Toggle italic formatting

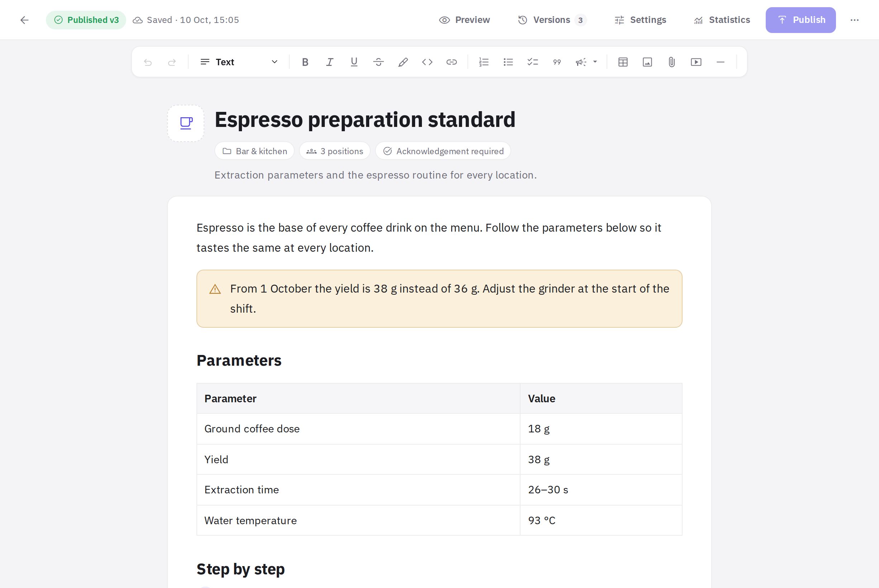[329, 62]
